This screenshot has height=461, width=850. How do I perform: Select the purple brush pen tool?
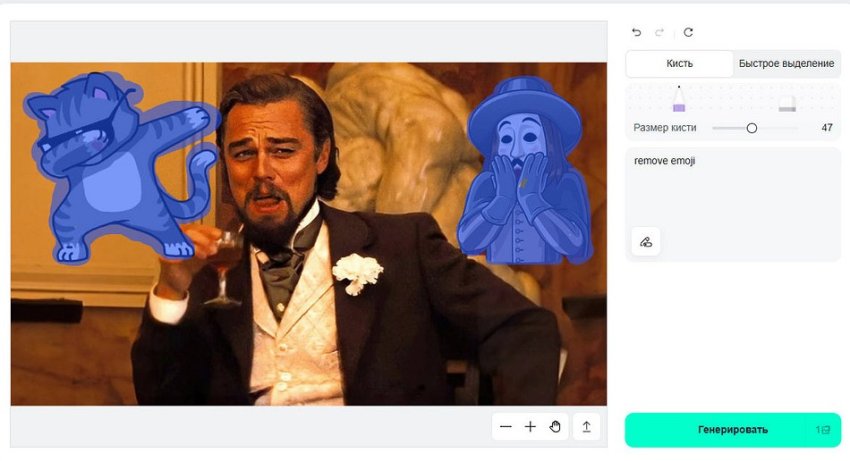pyautogui.click(x=679, y=100)
